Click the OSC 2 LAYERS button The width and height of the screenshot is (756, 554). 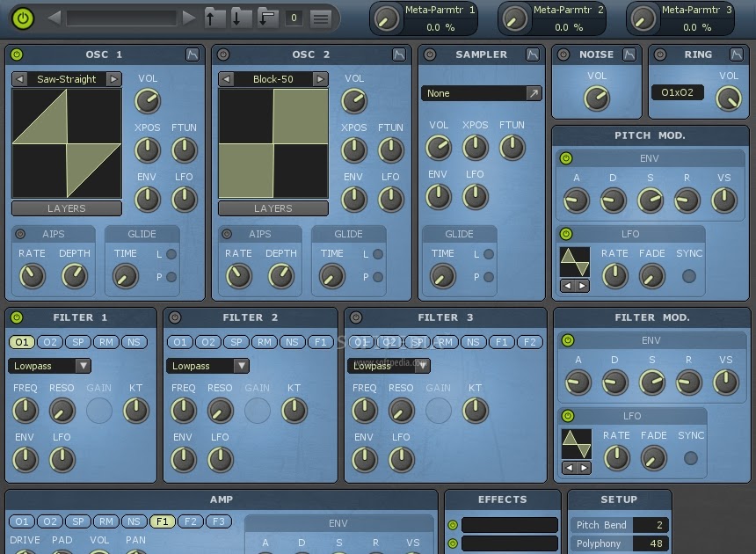click(x=273, y=208)
